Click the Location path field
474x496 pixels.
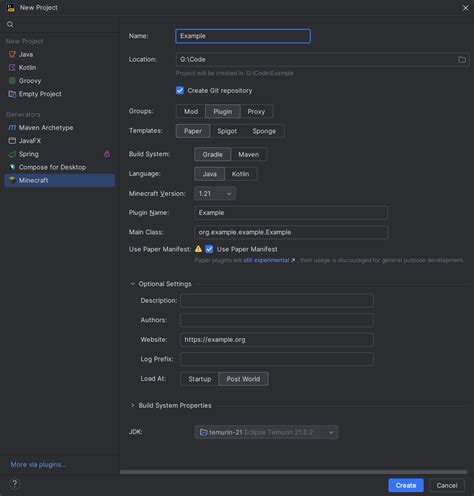[316, 60]
